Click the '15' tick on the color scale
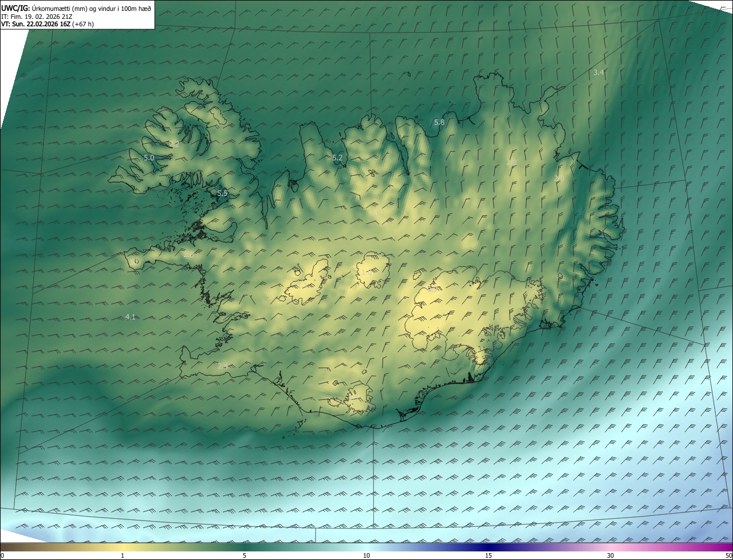733x560 pixels. (x=488, y=555)
